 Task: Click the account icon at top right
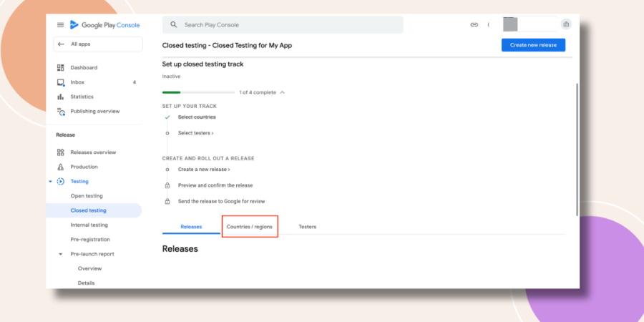(x=567, y=24)
